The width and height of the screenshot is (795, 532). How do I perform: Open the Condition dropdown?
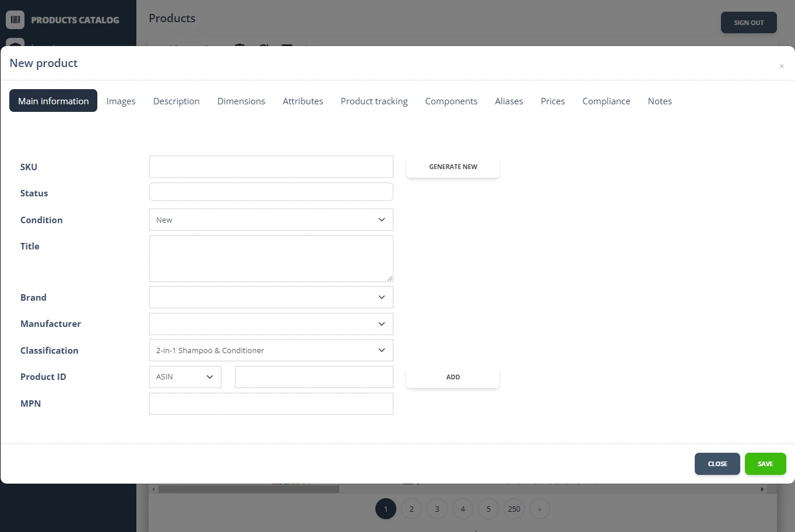tap(271, 220)
